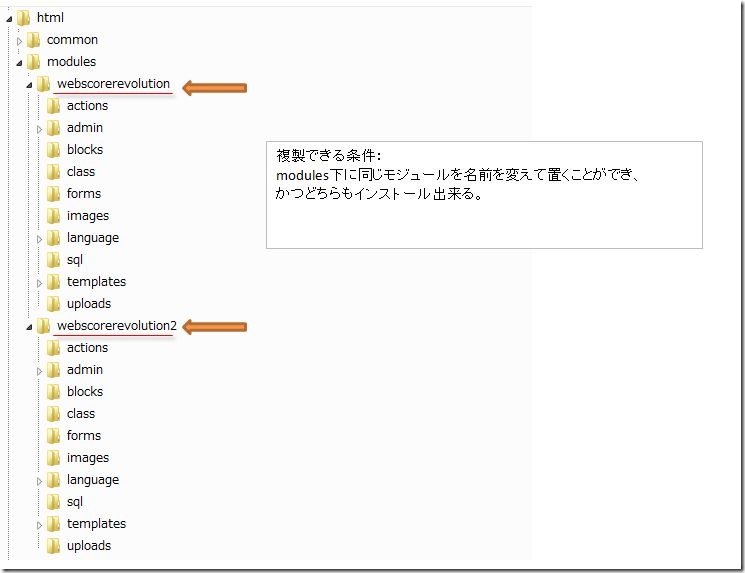The height and width of the screenshot is (573, 745).
Task: Expand admin under webscorerevolution
Action: coord(39,129)
